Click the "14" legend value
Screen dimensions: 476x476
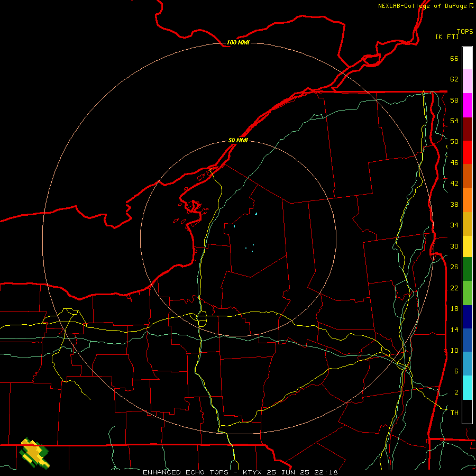coord(454,329)
